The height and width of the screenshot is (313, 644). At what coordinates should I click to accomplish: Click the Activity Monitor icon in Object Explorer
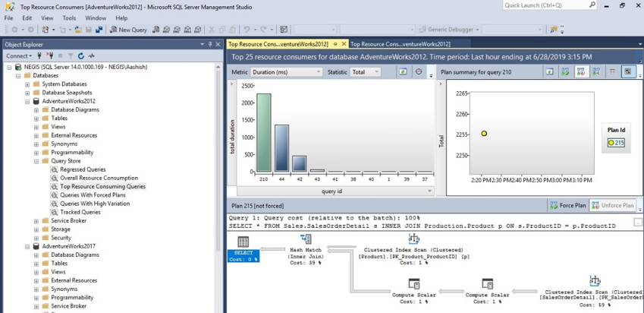point(91,55)
